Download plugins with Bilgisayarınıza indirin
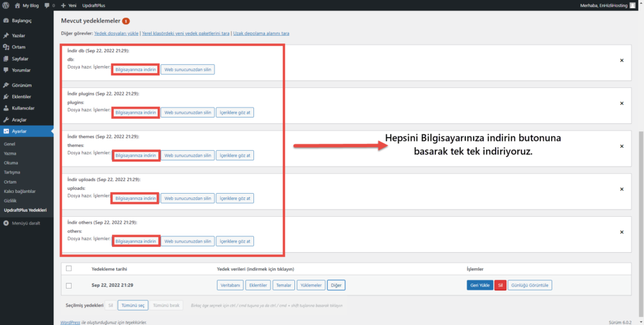Image resolution: width=644 pixels, height=325 pixels. (x=136, y=113)
